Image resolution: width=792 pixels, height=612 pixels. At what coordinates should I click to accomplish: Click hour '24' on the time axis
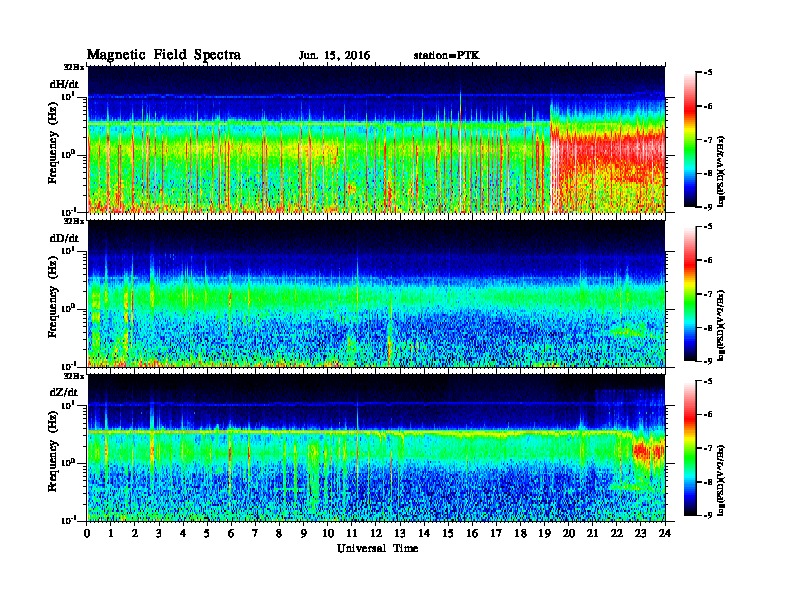pos(665,533)
